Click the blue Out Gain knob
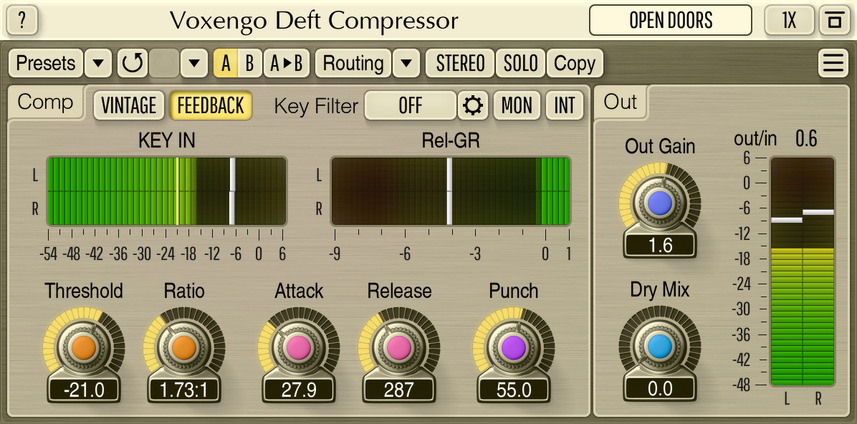857x424 pixels. pyautogui.click(x=659, y=203)
